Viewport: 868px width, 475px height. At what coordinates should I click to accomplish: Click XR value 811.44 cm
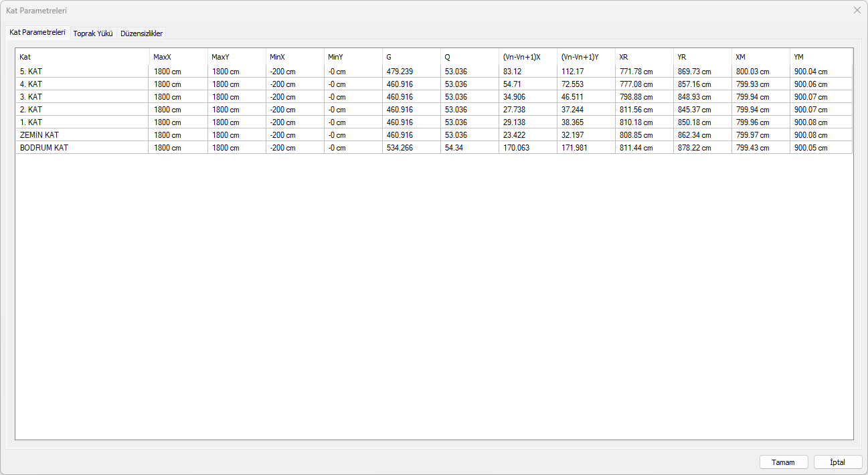(x=644, y=148)
